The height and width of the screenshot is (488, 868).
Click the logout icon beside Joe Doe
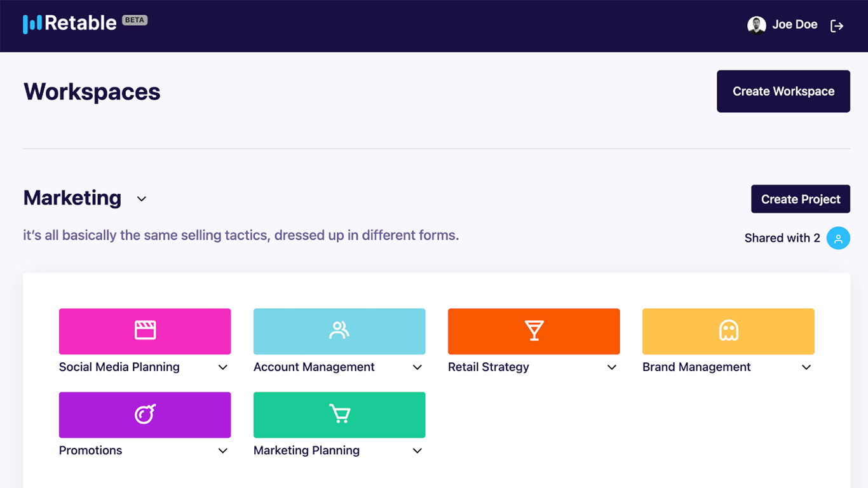837,25
